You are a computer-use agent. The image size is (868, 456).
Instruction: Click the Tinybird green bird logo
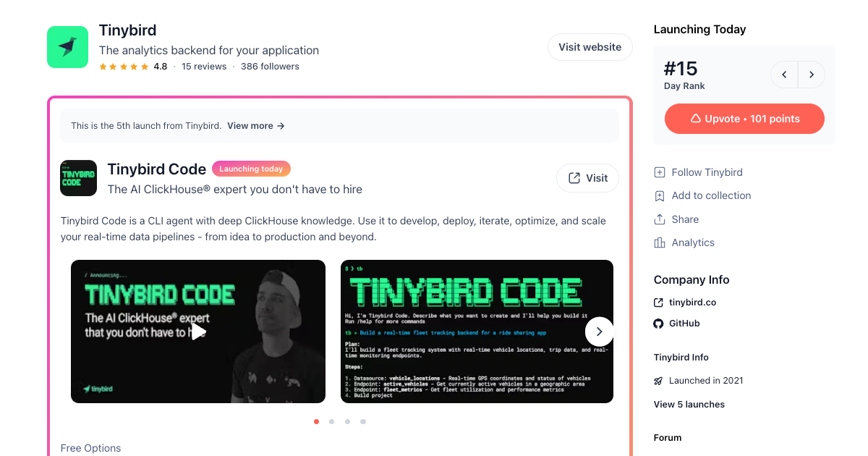[x=67, y=47]
